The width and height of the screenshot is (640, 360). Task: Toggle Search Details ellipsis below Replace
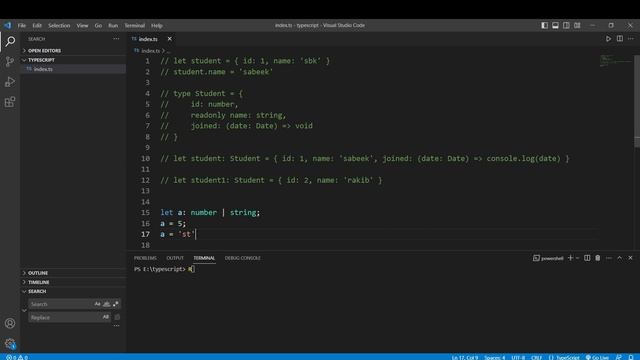[x=116, y=326]
